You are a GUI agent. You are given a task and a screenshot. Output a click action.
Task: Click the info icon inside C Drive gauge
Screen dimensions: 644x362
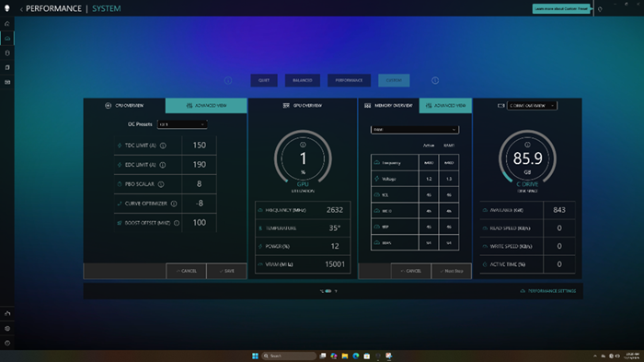point(527,145)
